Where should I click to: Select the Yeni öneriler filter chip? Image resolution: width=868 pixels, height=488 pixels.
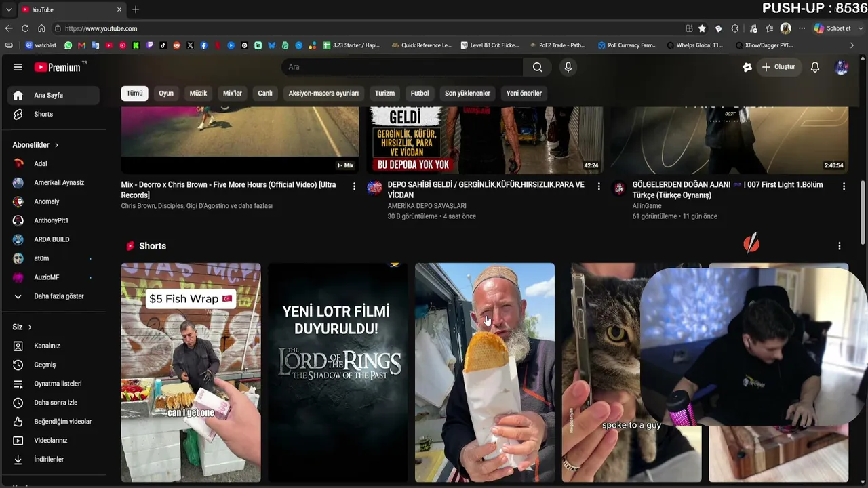[524, 94]
